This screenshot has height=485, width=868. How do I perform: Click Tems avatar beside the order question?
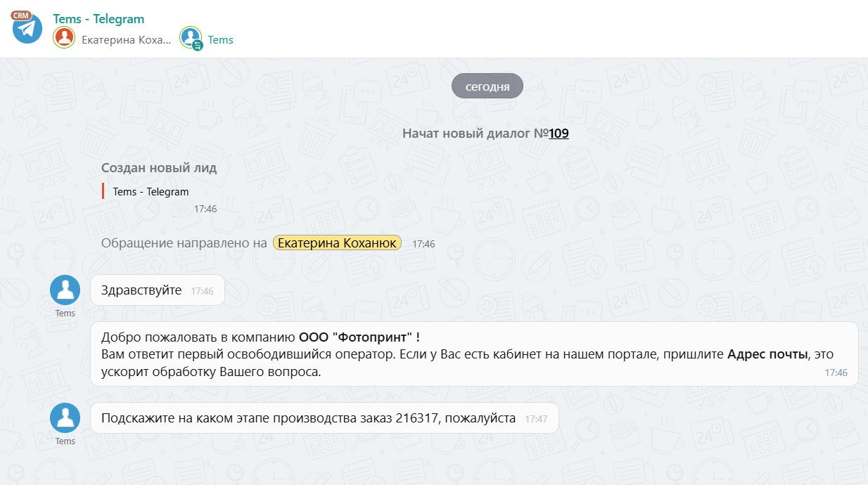65,418
